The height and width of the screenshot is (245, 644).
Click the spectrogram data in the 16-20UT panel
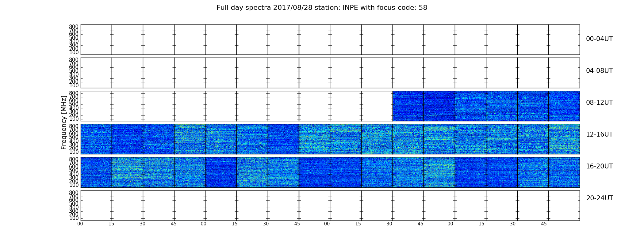[x=330, y=172]
